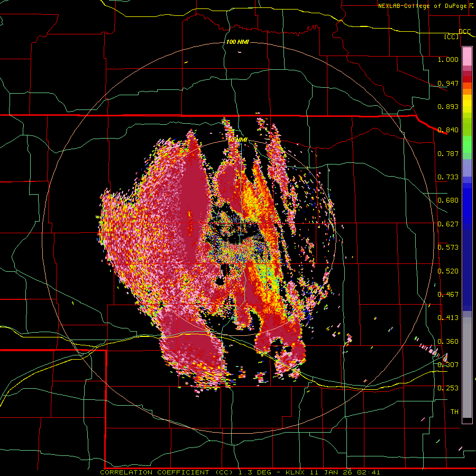The width and height of the screenshot is (476, 476).
Task: Click the 50 NMI range ring label
Action: [237, 140]
